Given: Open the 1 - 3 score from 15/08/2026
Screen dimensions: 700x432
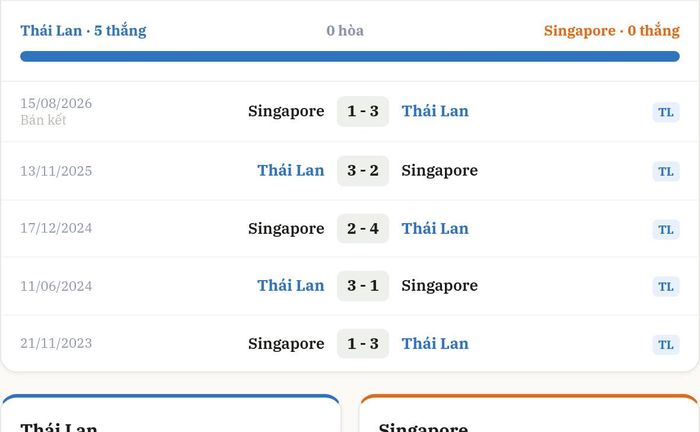Looking at the screenshot, I should (362, 111).
